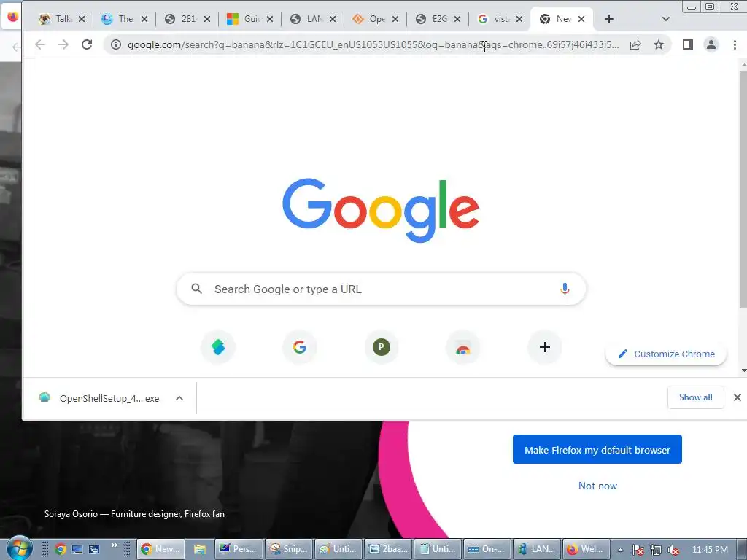The image size is (747, 560).
Task: Click the Chrome page vertical scrollbar
Action: pos(743,189)
